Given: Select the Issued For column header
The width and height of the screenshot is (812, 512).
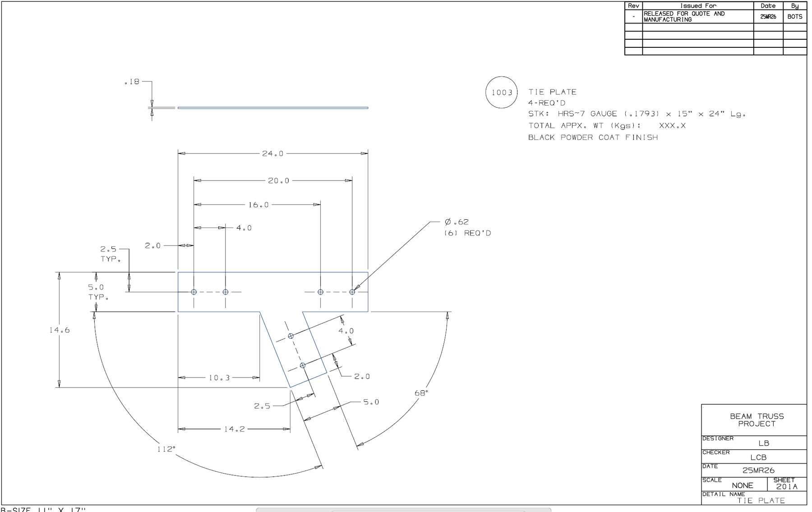Looking at the screenshot, I should pyautogui.click(x=698, y=6).
